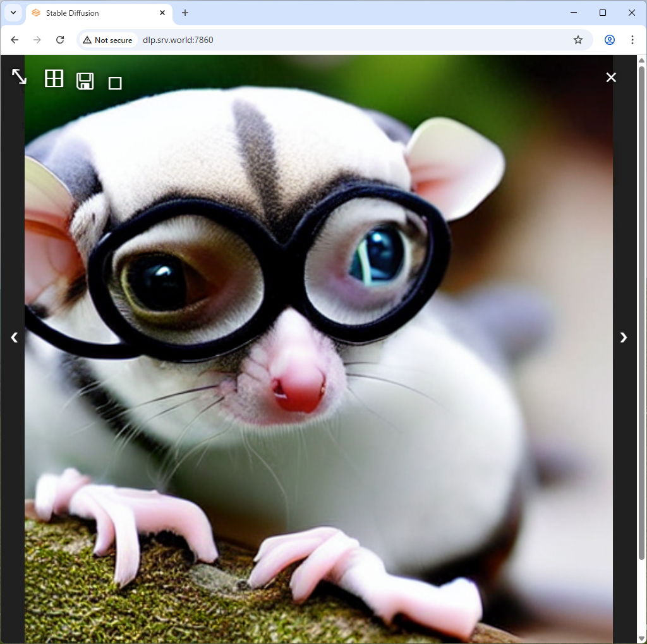Toggle live preview square icon
Viewport: 647px width, 644px height.
click(115, 83)
